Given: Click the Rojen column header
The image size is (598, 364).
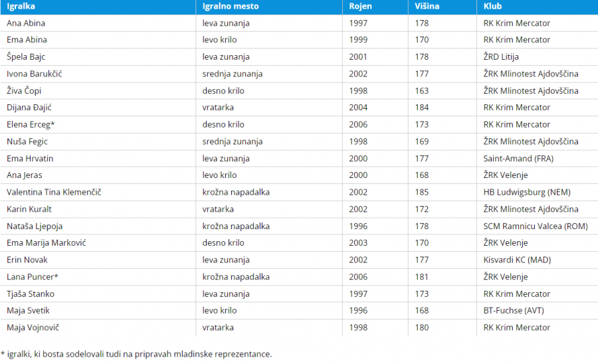Looking at the screenshot, I should (360, 6).
